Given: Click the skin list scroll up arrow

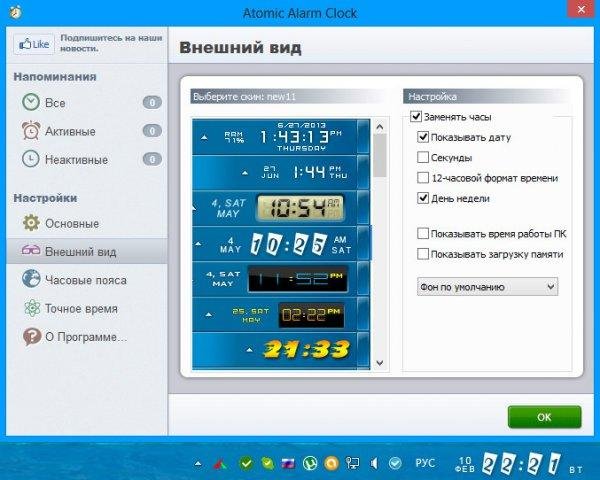Looking at the screenshot, I should [380, 127].
